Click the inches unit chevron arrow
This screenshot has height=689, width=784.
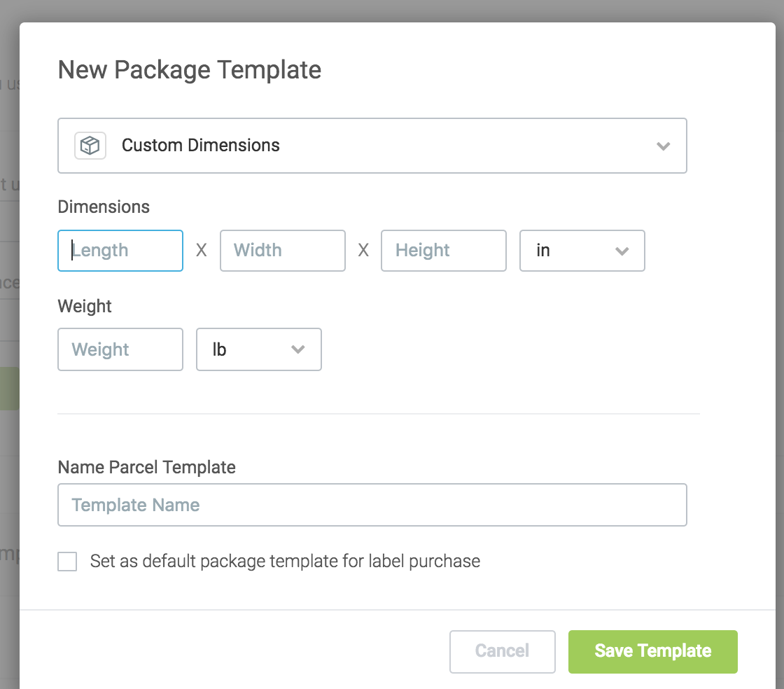tap(622, 251)
